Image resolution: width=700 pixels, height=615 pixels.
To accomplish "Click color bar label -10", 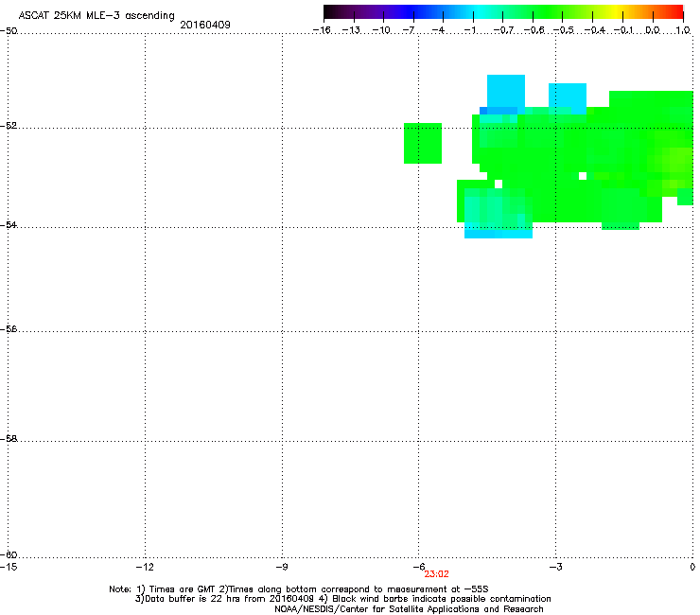I will click(x=381, y=30).
